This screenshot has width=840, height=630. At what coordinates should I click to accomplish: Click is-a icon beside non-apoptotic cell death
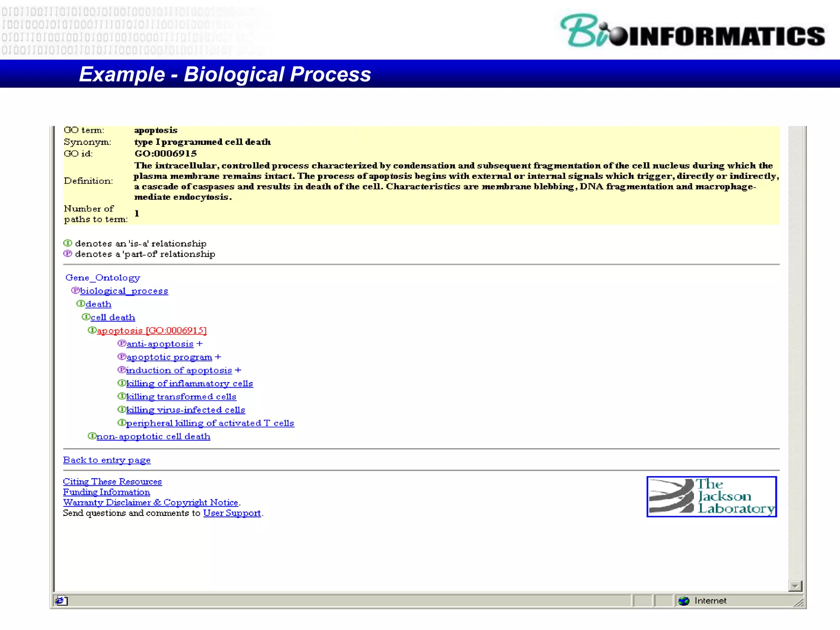click(x=92, y=436)
